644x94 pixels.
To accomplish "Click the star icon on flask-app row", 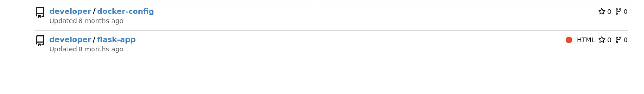I will coord(602,40).
